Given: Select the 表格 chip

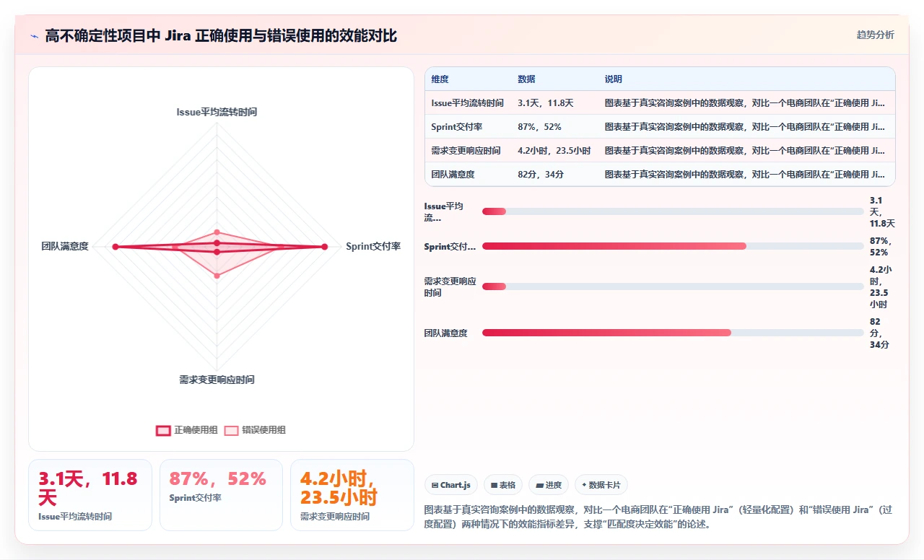Looking at the screenshot, I should 503,485.
